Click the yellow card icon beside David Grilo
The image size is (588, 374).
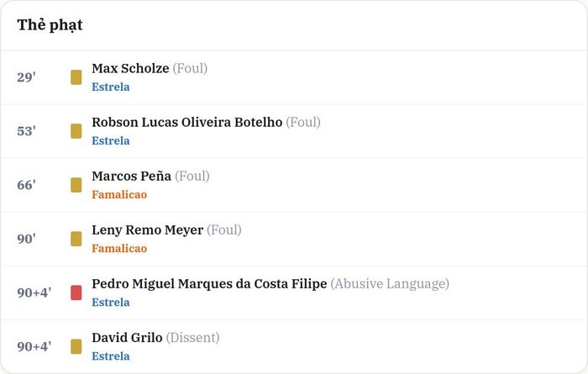pos(76,346)
